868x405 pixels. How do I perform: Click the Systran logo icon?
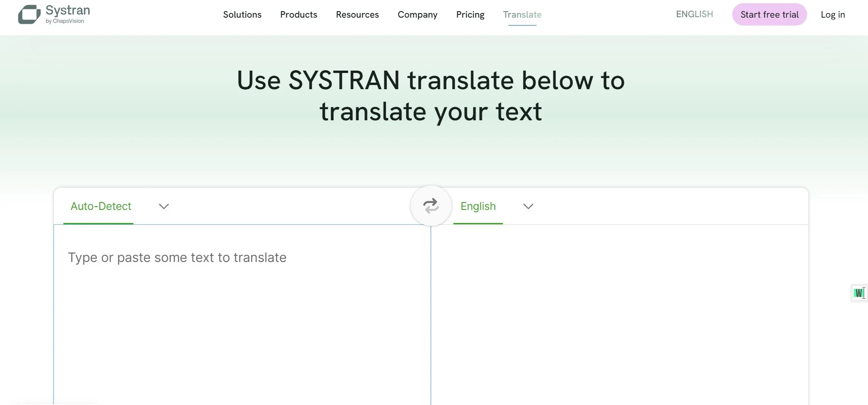pos(29,14)
